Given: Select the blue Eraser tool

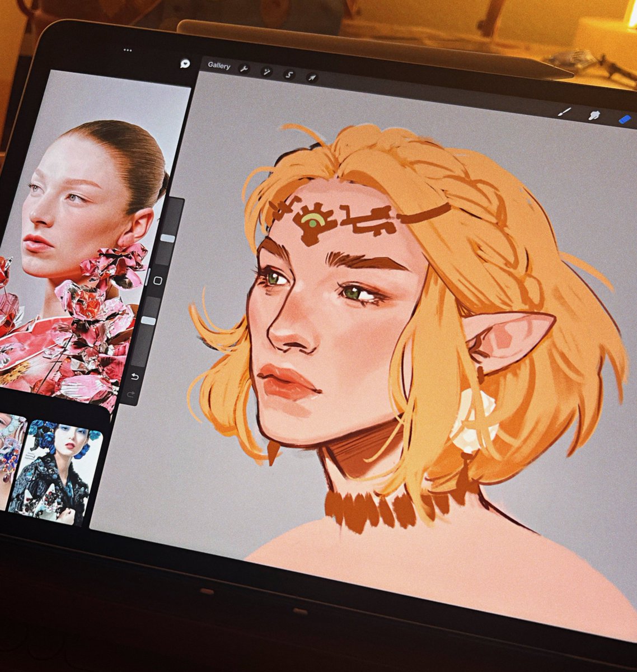Looking at the screenshot, I should 625,119.
